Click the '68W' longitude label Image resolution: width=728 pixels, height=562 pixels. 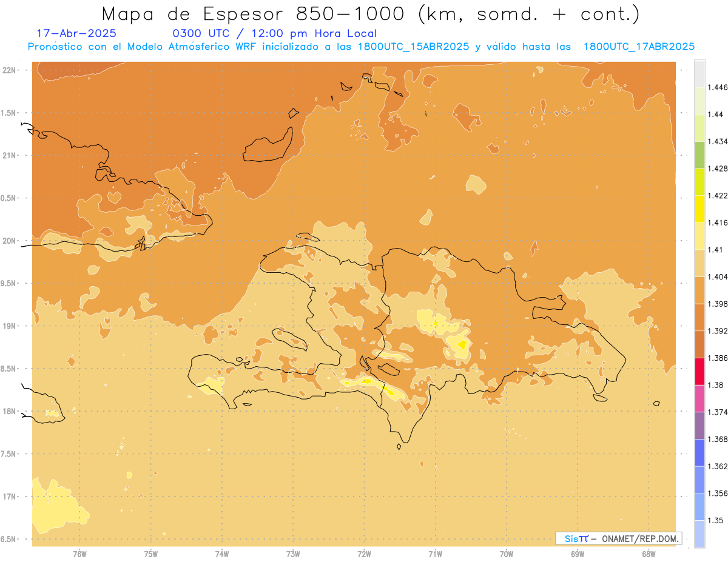tap(649, 554)
